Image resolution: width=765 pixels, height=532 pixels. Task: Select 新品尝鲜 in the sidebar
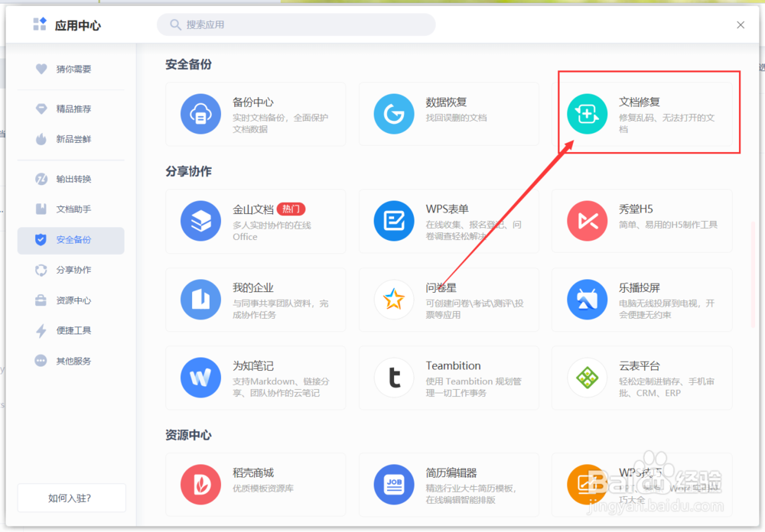(x=70, y=139)
